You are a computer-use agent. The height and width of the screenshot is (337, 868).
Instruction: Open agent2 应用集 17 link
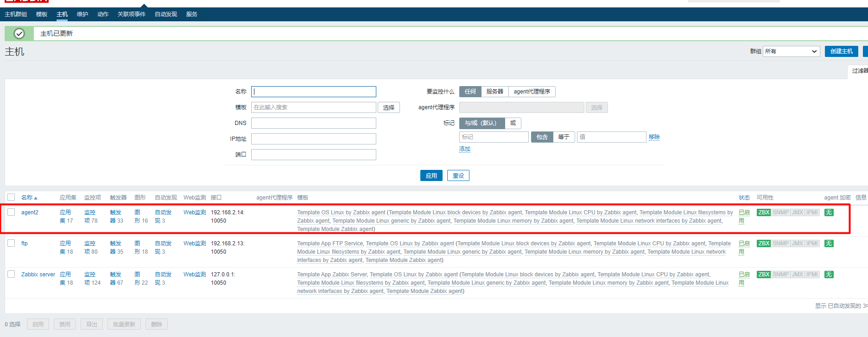[65, 217]
